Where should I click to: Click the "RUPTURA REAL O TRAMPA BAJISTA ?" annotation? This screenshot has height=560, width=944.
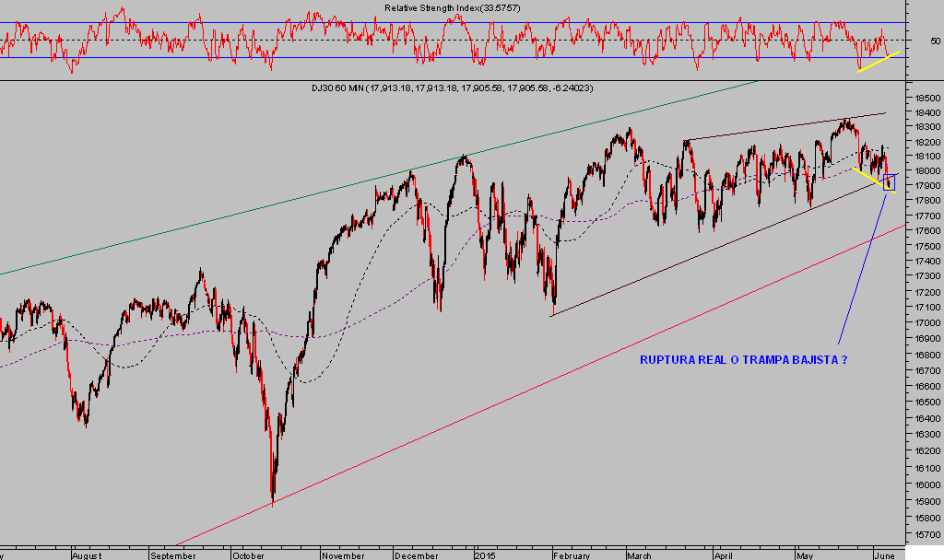tap(743, 360)
